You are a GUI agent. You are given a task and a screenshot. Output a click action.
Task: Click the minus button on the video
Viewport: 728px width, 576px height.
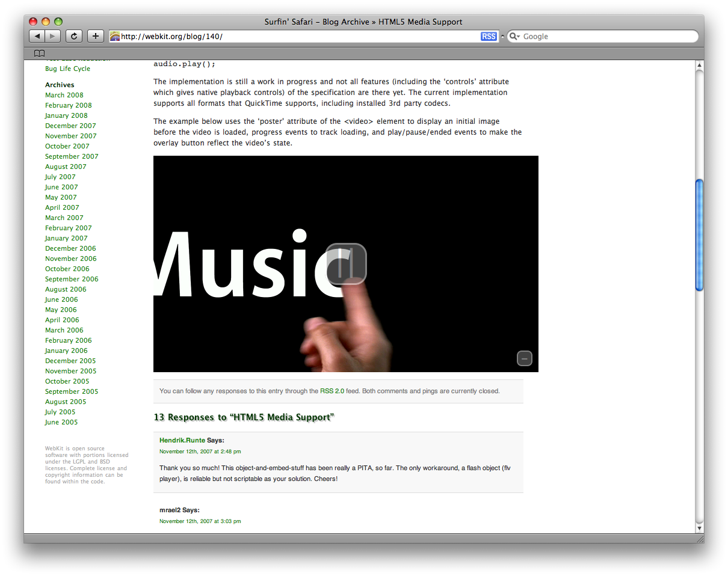525,358
